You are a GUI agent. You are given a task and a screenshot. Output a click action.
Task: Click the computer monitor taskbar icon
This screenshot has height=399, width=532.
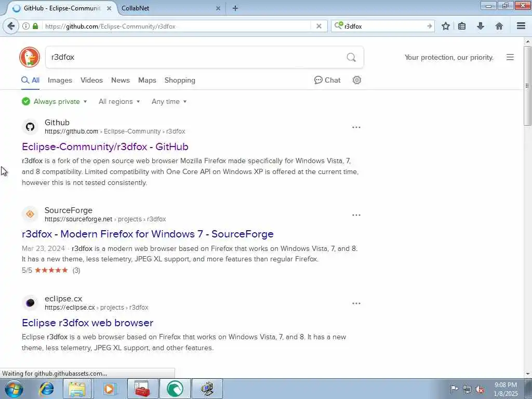click(x=207, y=389)
